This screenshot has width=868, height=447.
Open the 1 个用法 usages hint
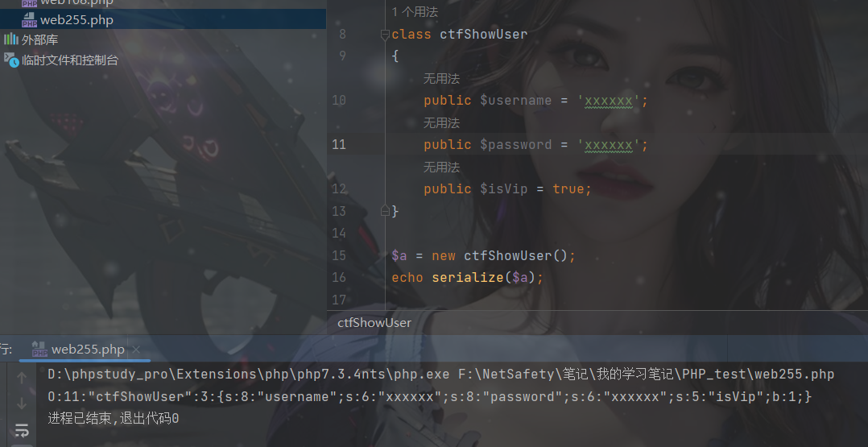415,11
